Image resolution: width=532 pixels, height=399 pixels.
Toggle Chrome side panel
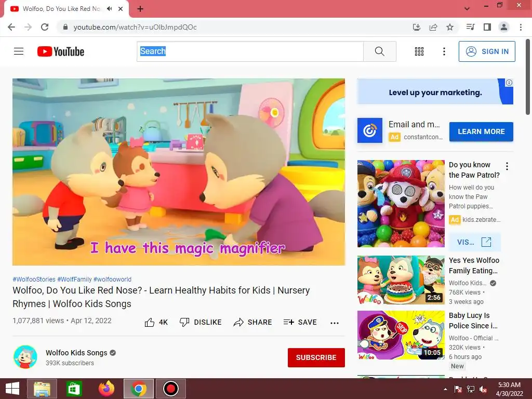tap(487, 27)
